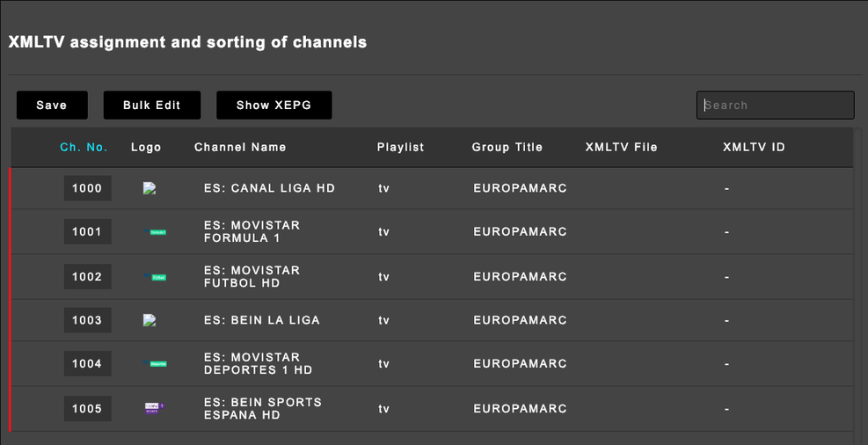Click the ES: BEIN LA LIGA logo icon

[150, 321]
